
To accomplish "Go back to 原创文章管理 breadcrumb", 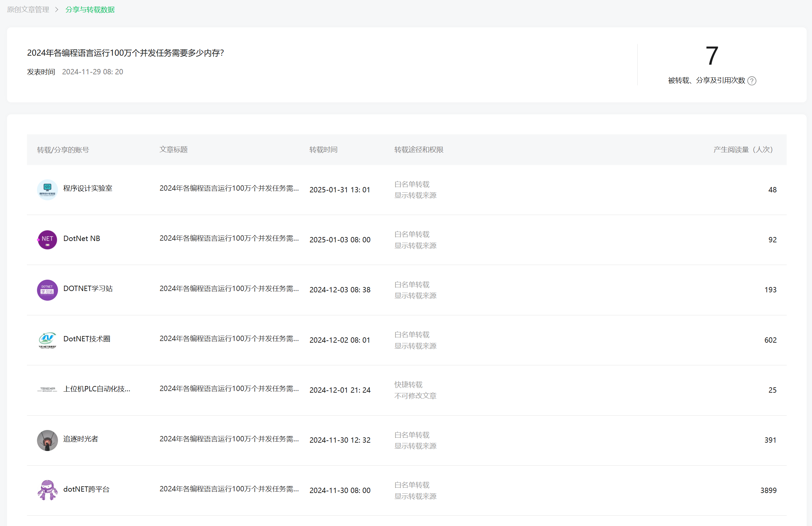I will [x=28, y=10].
